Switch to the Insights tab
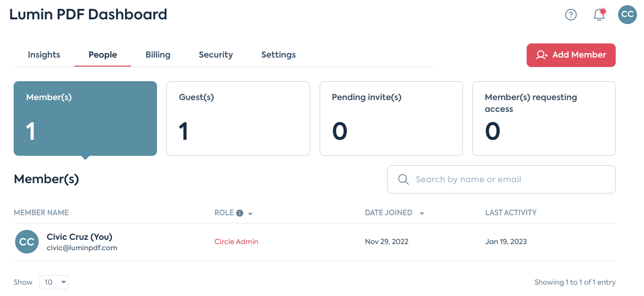 coord(44,55)
